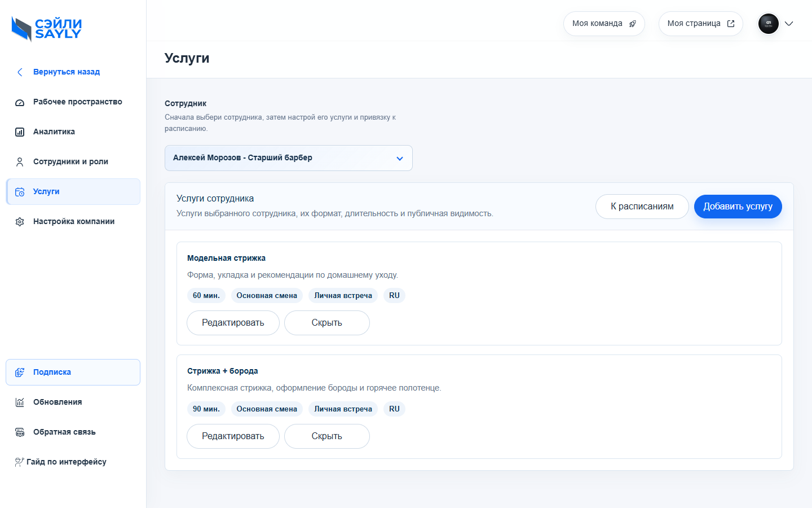Go to the Услуги menu item

pyautogui.click(x=73, y=192)
